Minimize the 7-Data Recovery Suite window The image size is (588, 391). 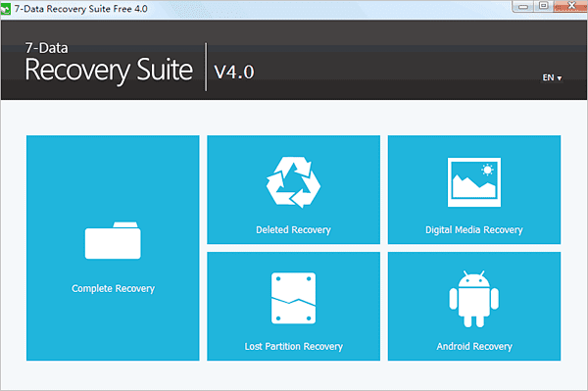coord(523,7)
